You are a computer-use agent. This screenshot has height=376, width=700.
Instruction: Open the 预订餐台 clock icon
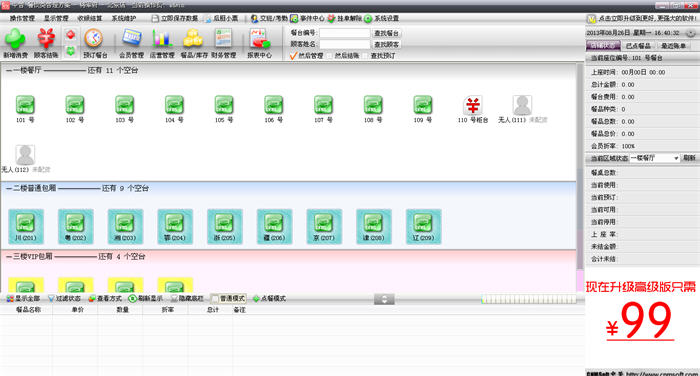(94, 39)
